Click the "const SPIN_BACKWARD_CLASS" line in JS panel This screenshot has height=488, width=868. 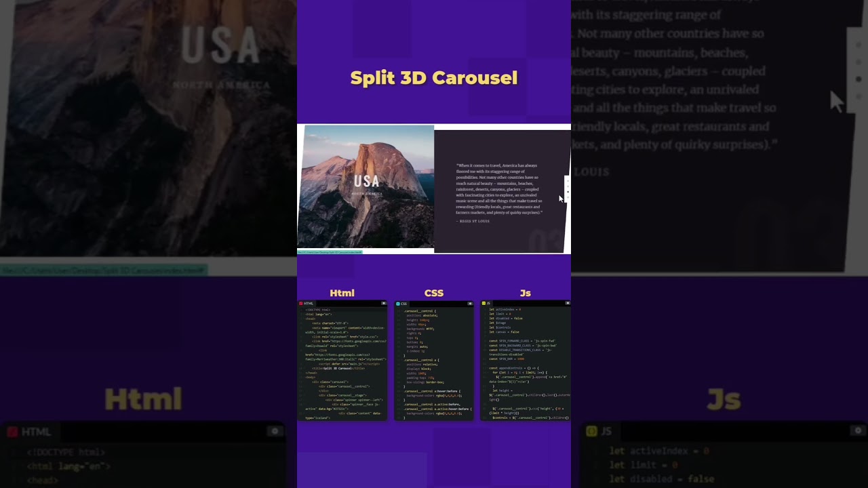point(523,345)
